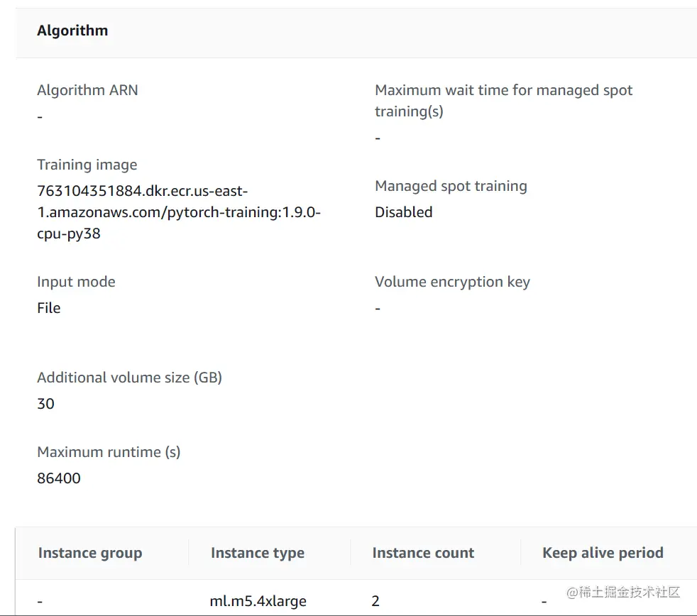Click the Instance count column header
This screenshot has height=616, width=697.
point(423,553)
